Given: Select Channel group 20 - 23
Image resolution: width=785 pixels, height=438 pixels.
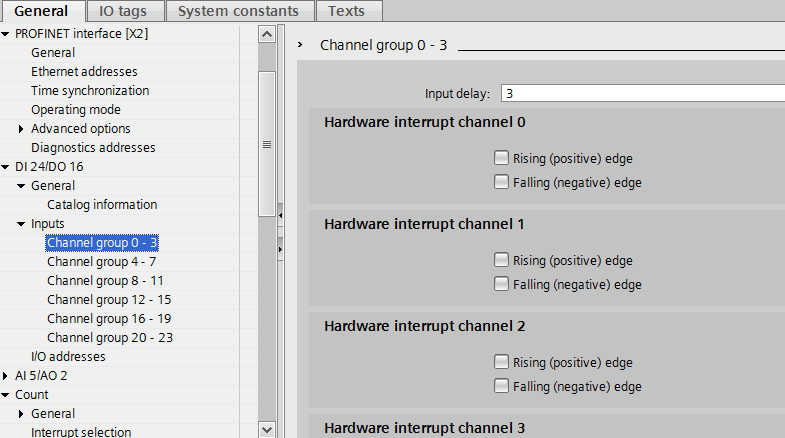Looking at the screenshot, I should 109,338.
